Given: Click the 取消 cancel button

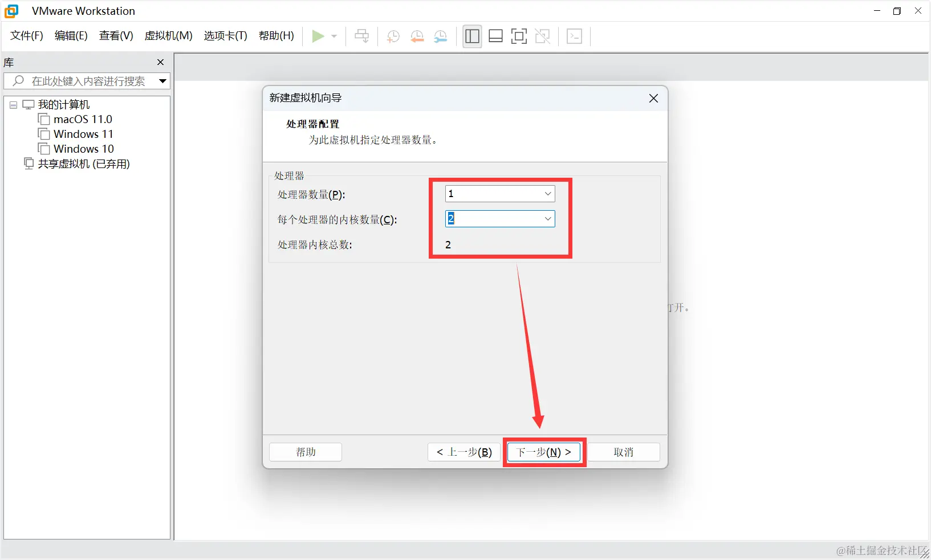Looking at the screenshot, I should 624,452.
